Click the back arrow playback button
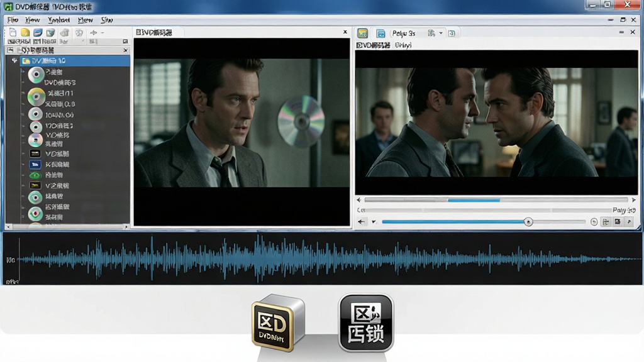 coord(361,222)
